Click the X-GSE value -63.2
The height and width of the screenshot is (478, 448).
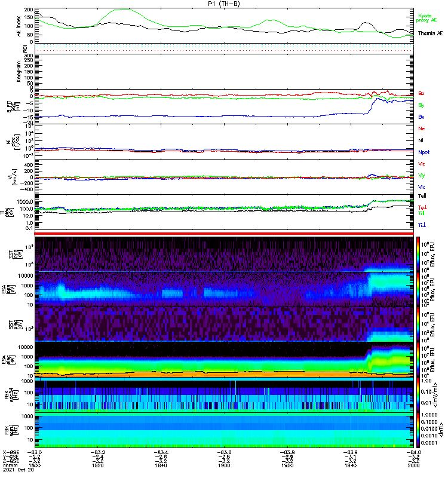pos(97,452)
